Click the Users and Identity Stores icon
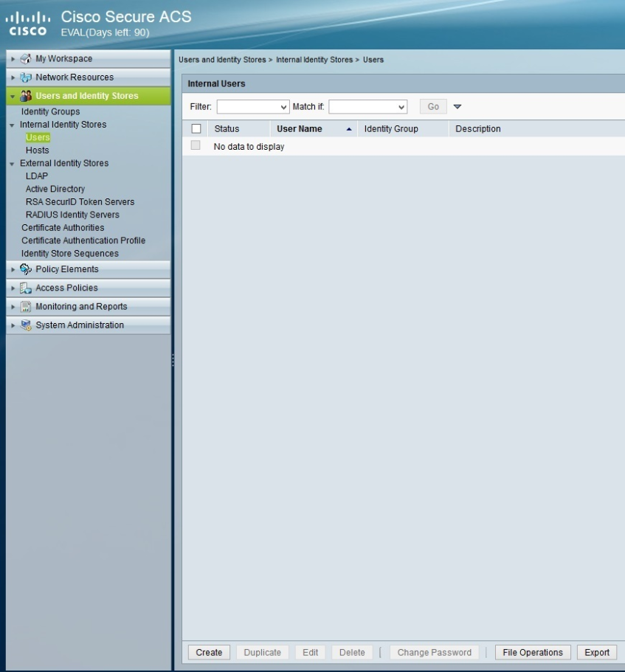 [x=26, y=96]
